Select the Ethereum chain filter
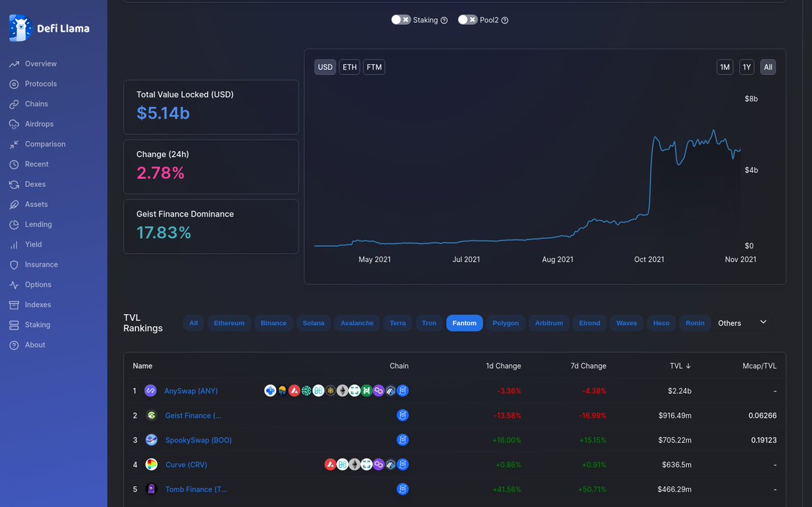The height and width of the screenshot is (507, 812). tap(229, 323)
